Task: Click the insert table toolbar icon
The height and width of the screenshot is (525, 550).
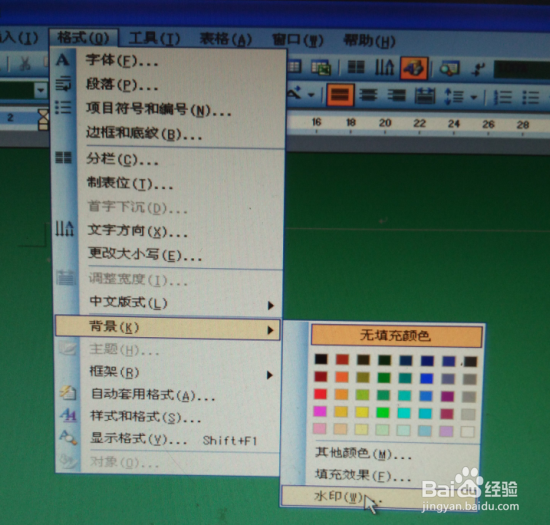Action: tap(294, 67)
